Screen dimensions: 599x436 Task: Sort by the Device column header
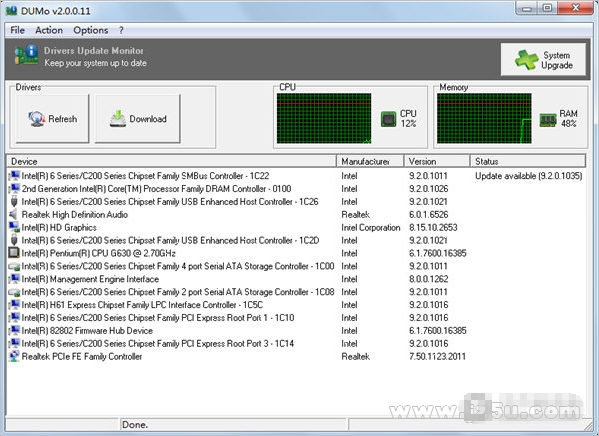click(171, 161)
